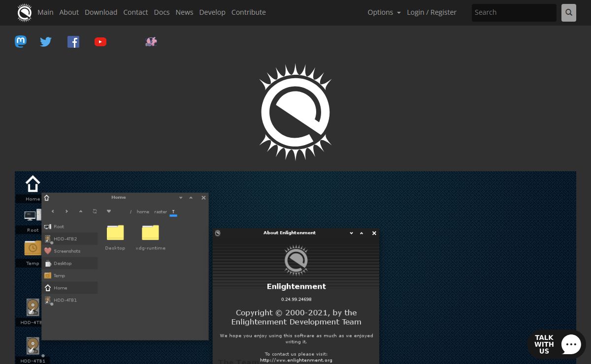Screen dimensions: 591x364
Task: Open the YouTube channel icon
Action: point(100,42)
